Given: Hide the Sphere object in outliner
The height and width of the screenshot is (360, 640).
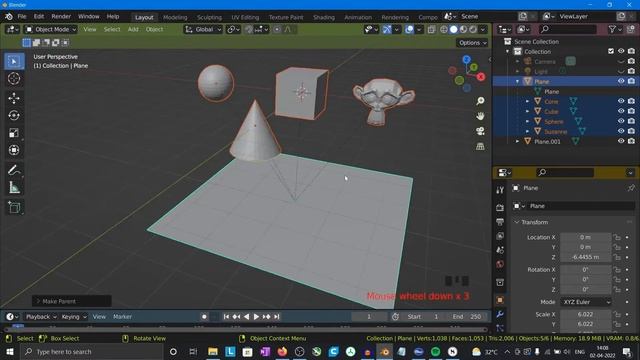Looking at the screenshot, I should point(621,121).
